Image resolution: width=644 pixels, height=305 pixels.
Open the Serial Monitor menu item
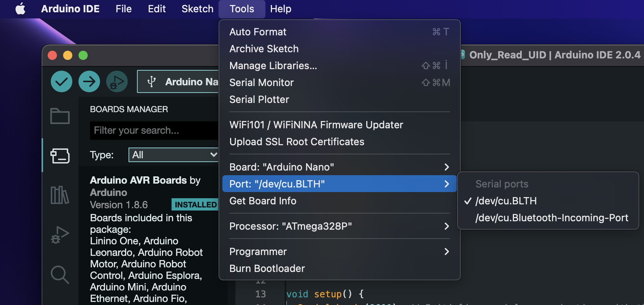coord(262,83)
